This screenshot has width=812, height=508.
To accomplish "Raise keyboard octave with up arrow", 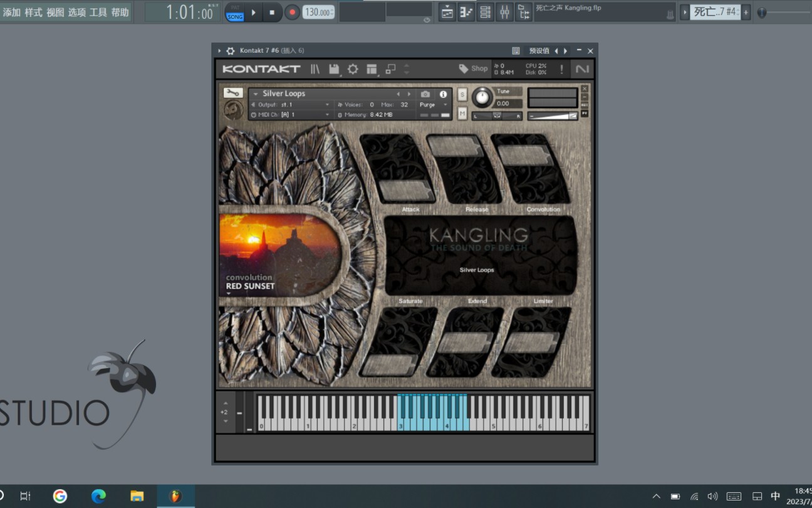I will 226,403.
